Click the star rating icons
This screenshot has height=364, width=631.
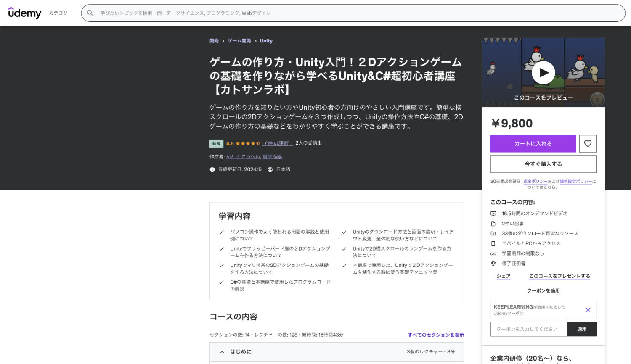pos(248,143)
